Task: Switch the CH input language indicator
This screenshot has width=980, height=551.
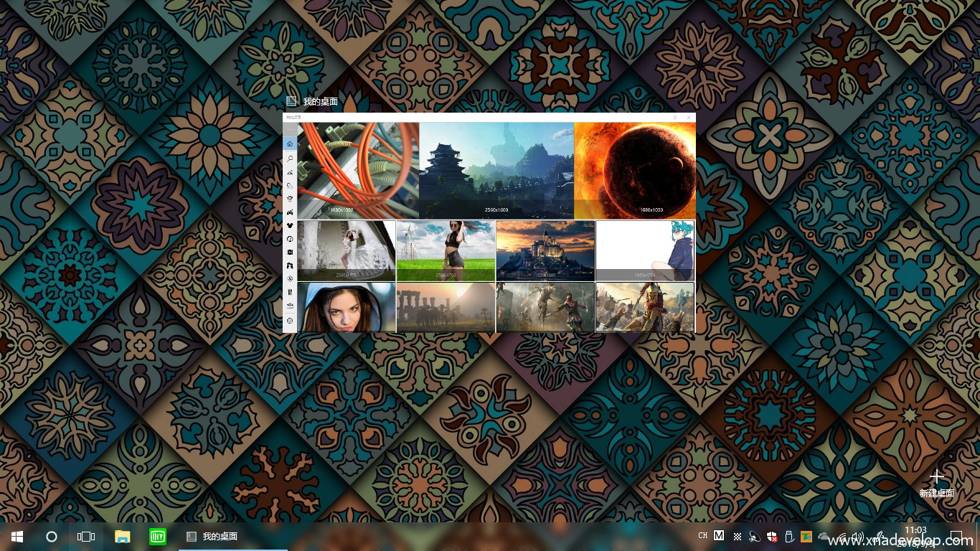Action: click(x=702, y=536)
